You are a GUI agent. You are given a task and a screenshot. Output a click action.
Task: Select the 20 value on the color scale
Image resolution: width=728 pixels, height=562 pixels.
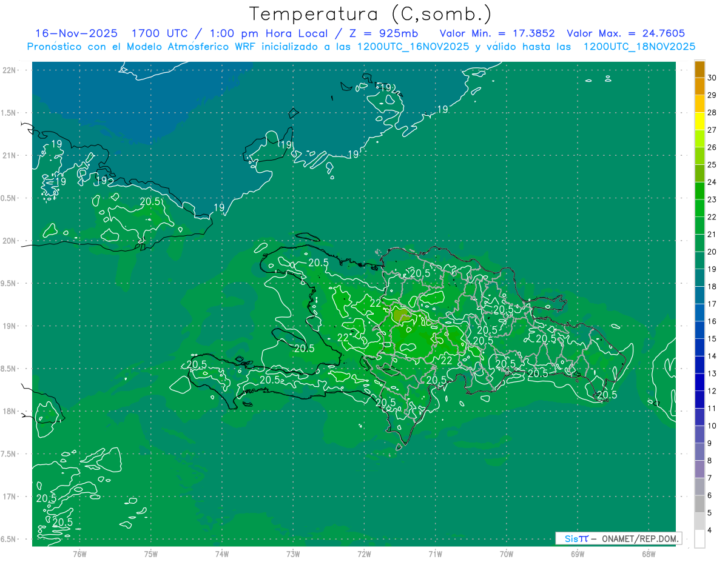(x=712, y=252)
